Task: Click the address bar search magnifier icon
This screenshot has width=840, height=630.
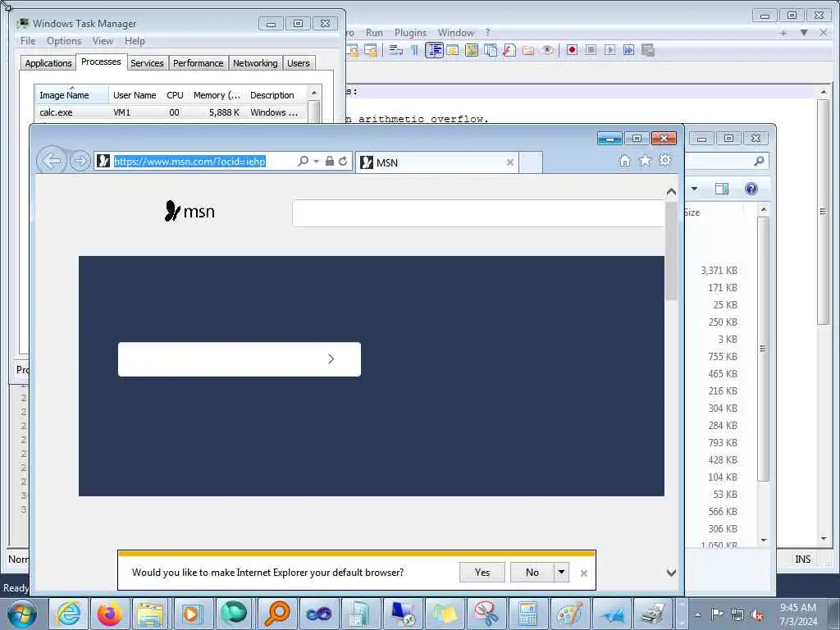Action: point(304,162)
